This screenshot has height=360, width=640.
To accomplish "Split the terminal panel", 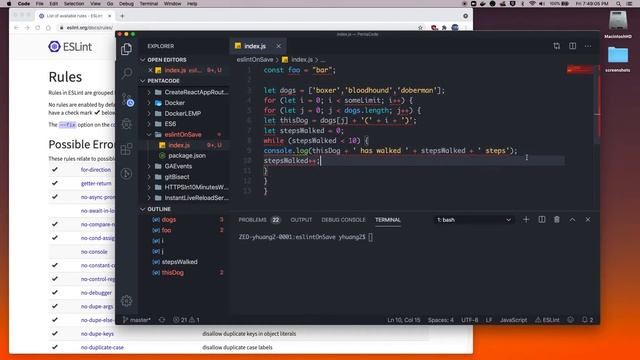I will tap(542, 220).
